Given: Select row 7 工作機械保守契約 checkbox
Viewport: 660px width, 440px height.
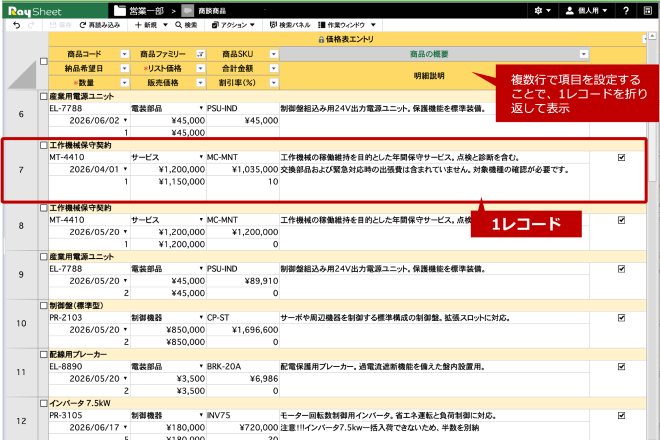Looking at the screenshot, I should tap(44, 145).
